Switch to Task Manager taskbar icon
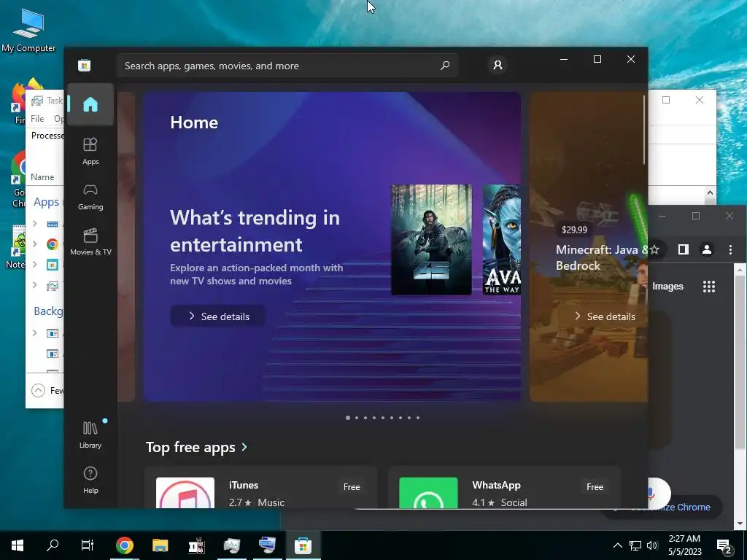The width and height of the screenshot is (747, 560). [x=232, y=545]
